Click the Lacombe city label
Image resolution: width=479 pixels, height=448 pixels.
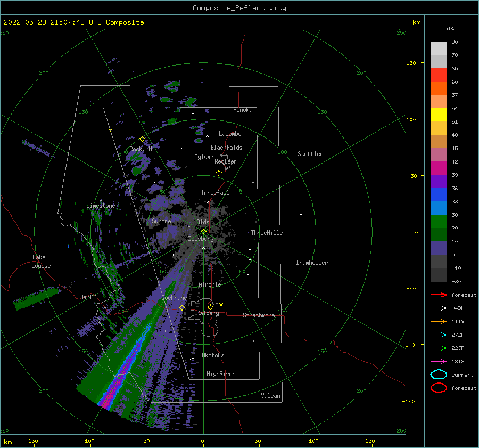pos(230,134)
